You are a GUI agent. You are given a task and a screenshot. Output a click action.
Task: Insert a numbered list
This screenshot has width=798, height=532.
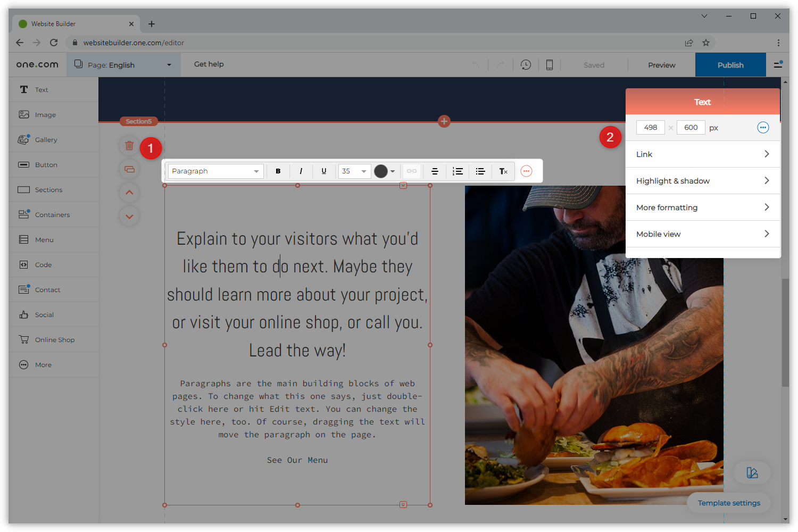(x=458, y=171)
